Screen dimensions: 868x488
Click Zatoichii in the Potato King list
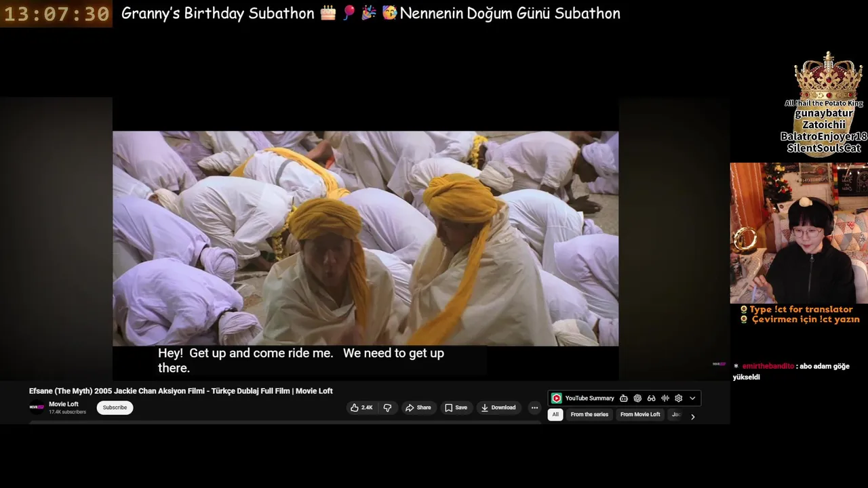(824, 125)
